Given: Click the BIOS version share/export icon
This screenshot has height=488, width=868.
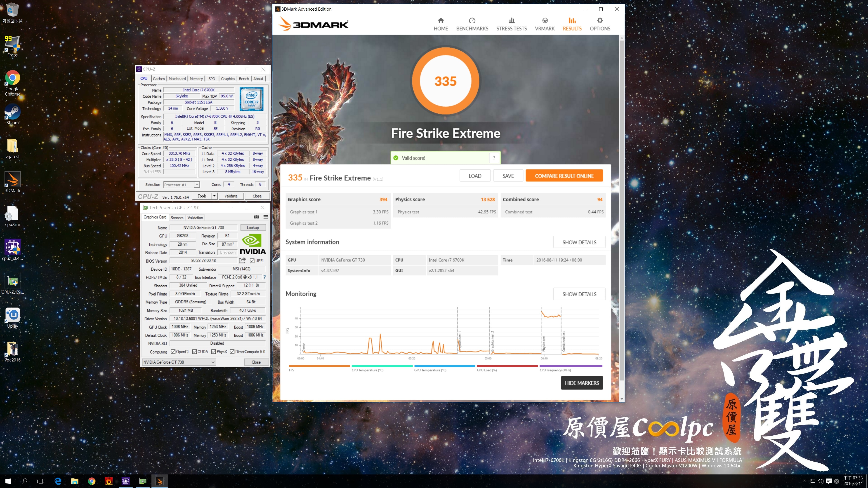Looking at the screenshot, I should click(242, 260).
